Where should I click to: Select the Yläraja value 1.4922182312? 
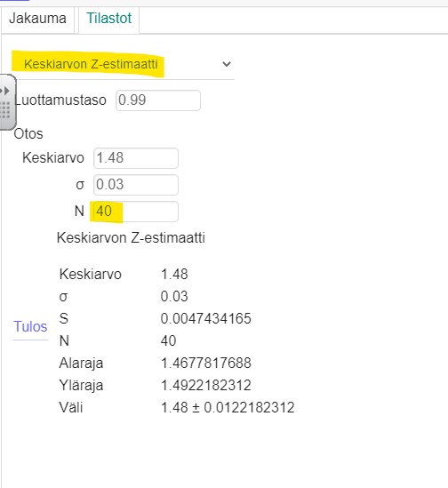coord(206,386)
